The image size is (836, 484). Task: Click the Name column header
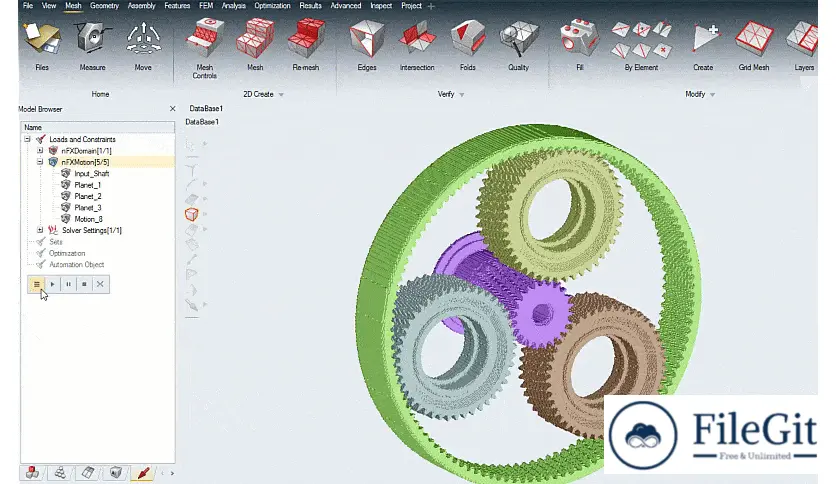pos(98,127)
